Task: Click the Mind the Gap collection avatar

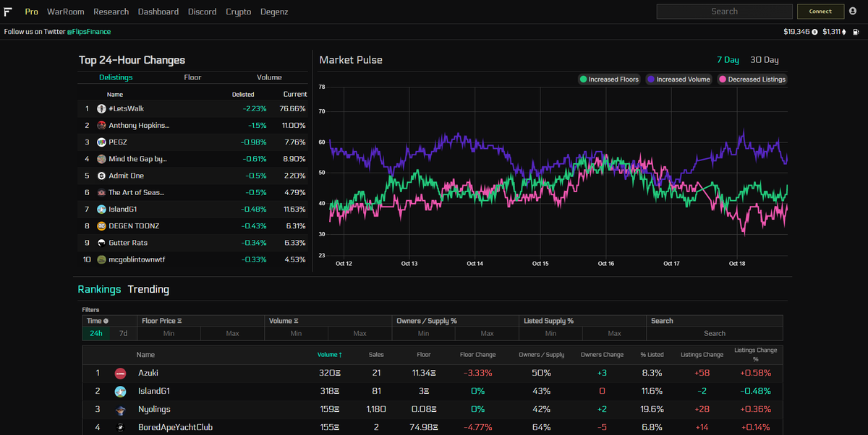Action: click(102, 159)
